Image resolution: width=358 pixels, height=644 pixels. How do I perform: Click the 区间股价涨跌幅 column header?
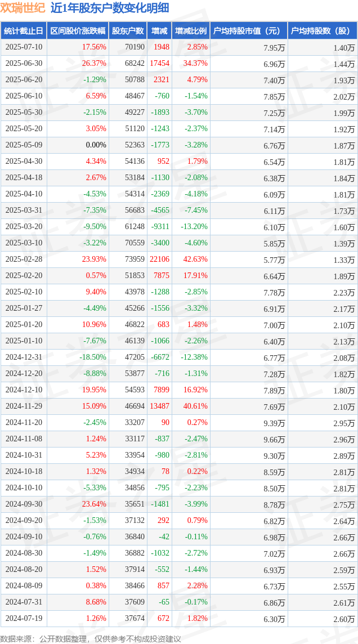(x=78, y=31)
